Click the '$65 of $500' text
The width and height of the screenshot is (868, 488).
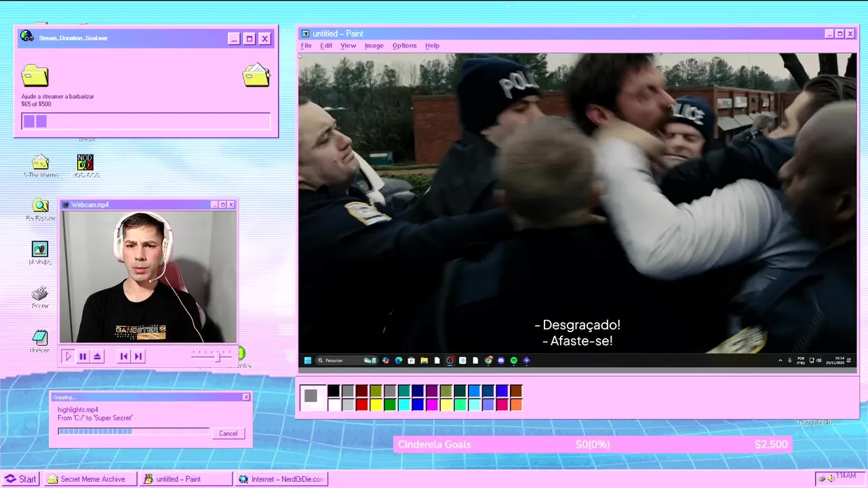pos(36,104)
